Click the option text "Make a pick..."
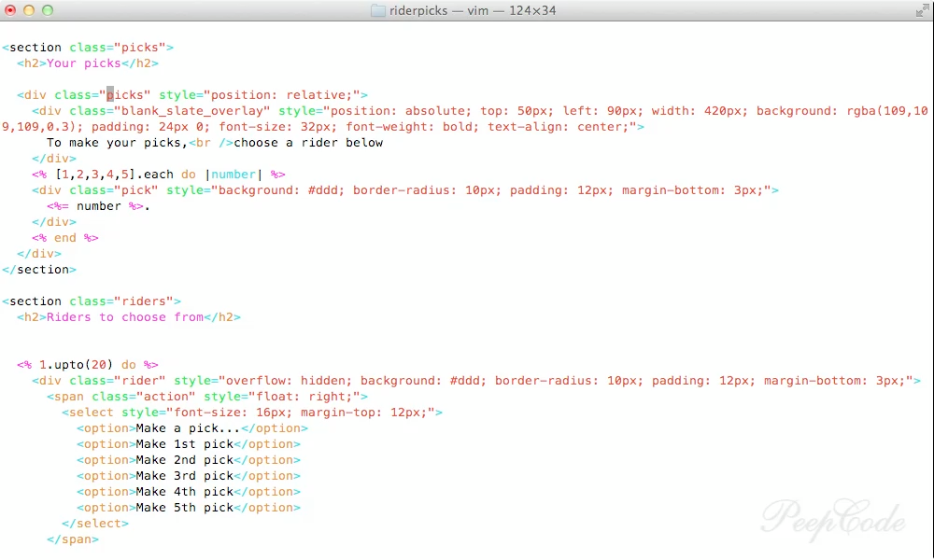 tap(189, 428)
